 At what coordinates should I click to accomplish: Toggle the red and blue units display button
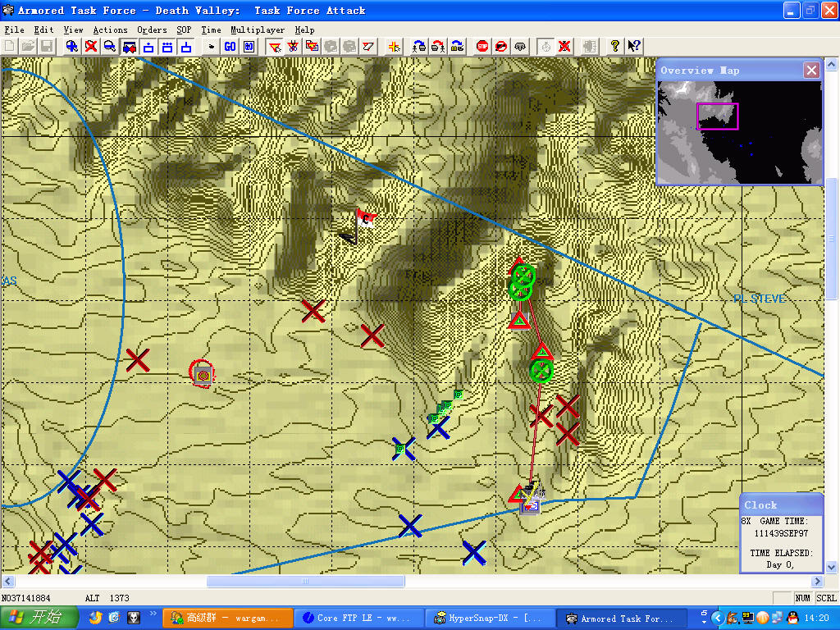coord(129,47)
